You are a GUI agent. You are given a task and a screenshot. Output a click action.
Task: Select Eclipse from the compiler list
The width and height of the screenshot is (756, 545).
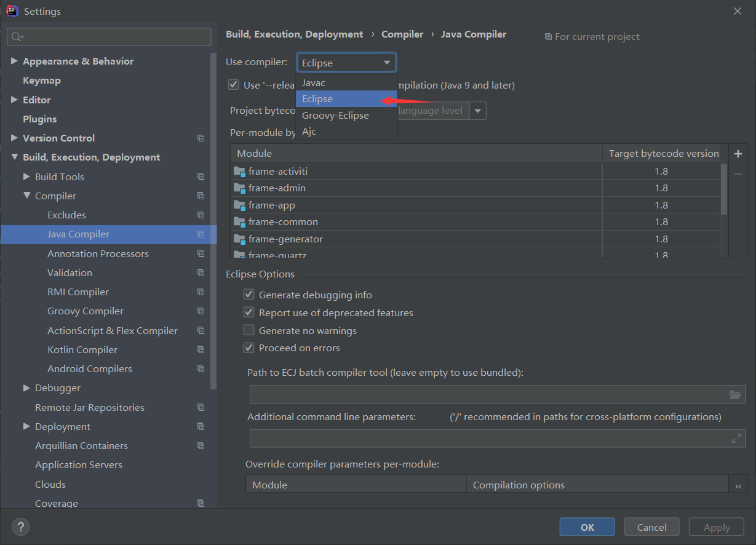[346, 99]
